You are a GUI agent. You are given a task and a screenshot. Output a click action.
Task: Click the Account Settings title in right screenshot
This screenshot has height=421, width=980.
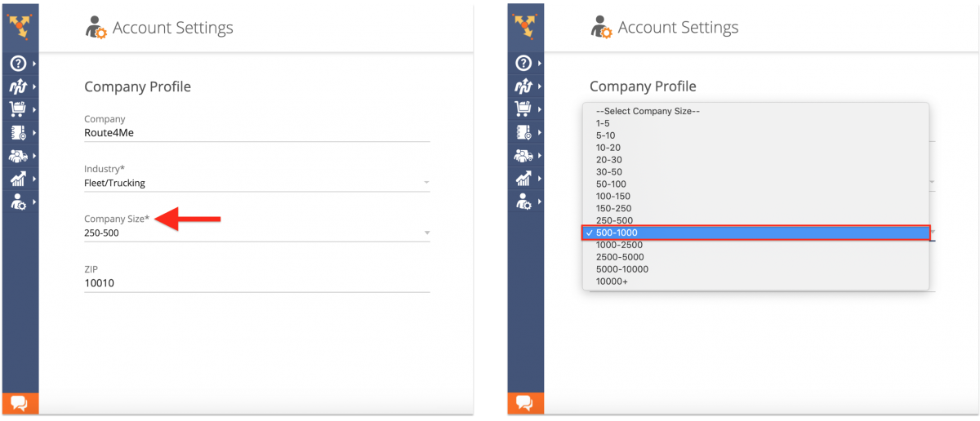(x=679, y=28)
